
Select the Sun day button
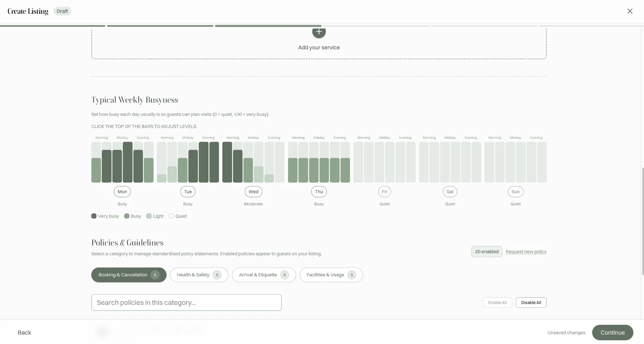pyautogui.click(x=515, y=192)
